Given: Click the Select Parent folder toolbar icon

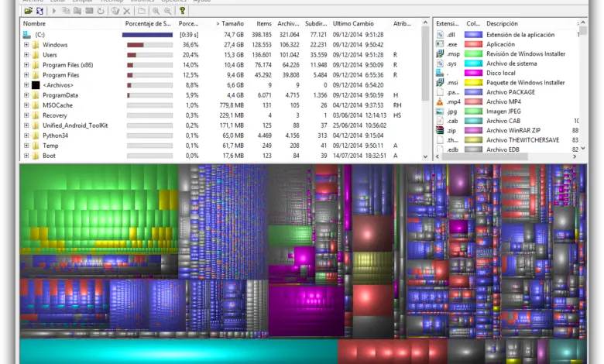Looking at the screenshot, I should [x=142, y=11].
